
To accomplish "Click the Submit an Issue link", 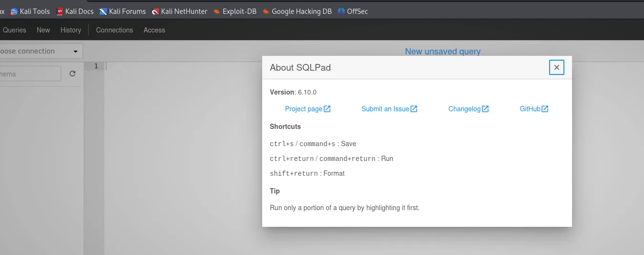I will (389, 109).
